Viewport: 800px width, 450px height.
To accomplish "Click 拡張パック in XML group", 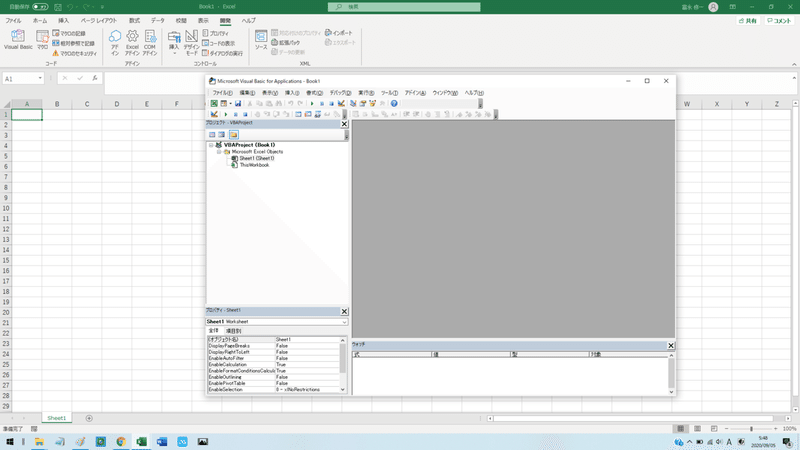I will [x=286, y=43].
